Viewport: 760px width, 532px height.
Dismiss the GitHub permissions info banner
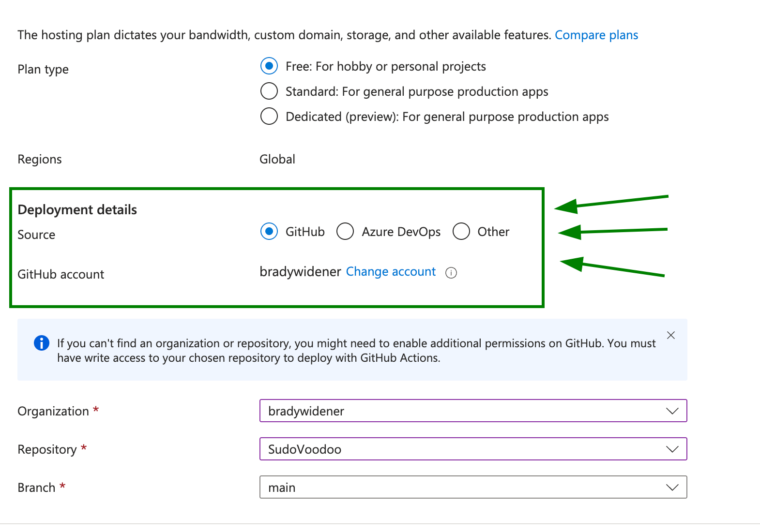[671, 335]
